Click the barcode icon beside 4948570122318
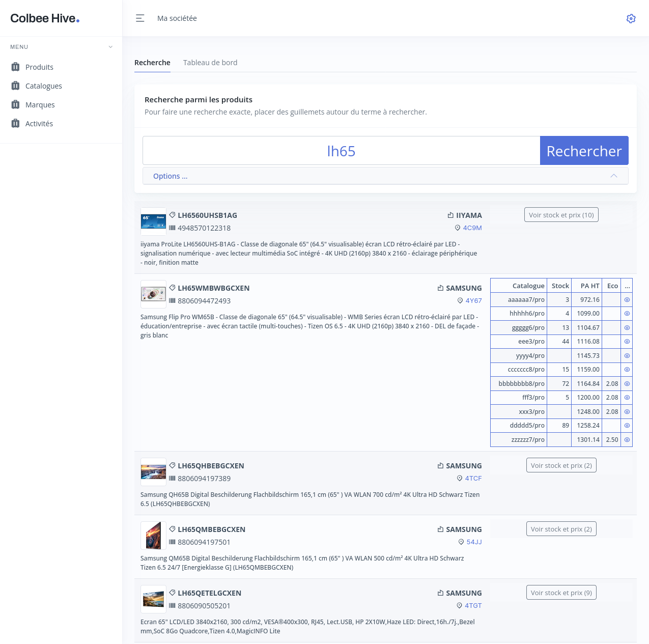Image resolution: width=649 pixels, height=644 pixels. pos(172,228)
